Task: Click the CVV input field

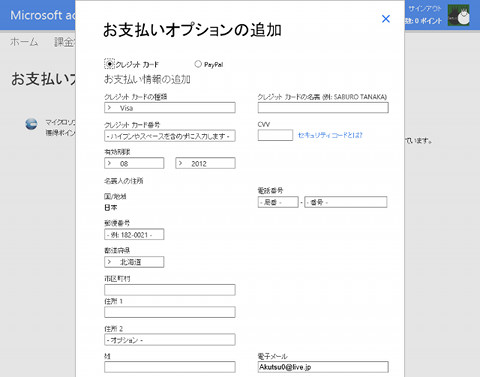Action: (275, 135)
